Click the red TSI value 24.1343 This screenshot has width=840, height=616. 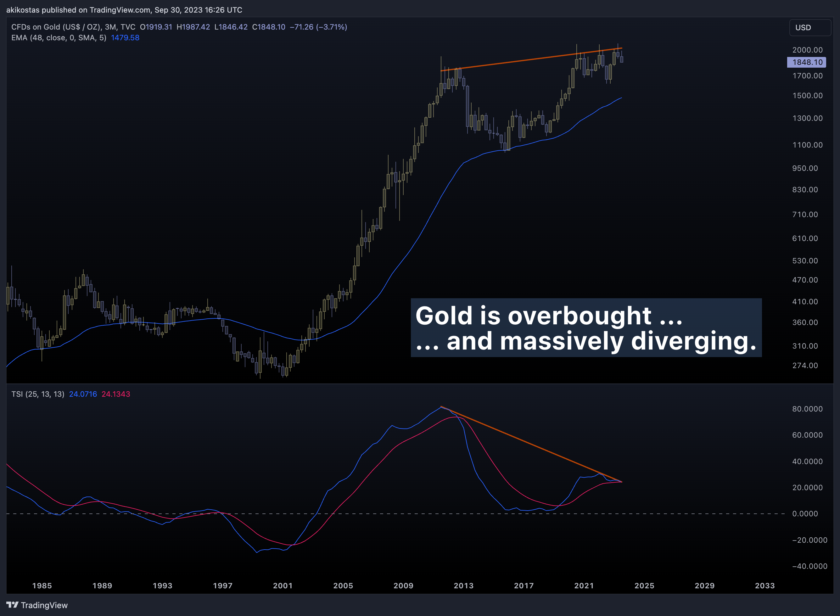click(x=116, y=394)
